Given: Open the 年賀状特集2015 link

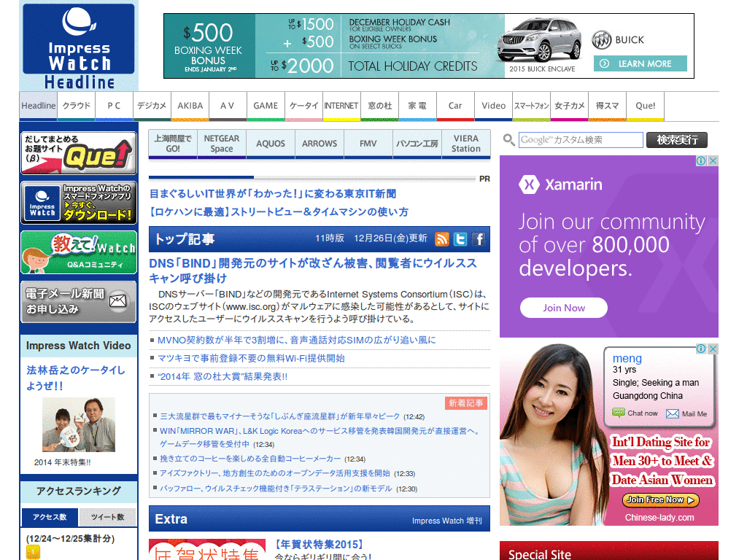Looking at the screenshot, I should coord(320,544).
